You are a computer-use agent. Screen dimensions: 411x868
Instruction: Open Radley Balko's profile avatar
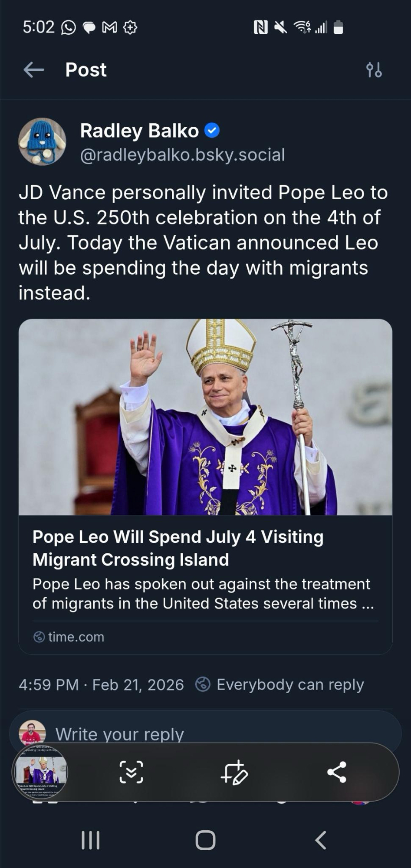(42, 141)
